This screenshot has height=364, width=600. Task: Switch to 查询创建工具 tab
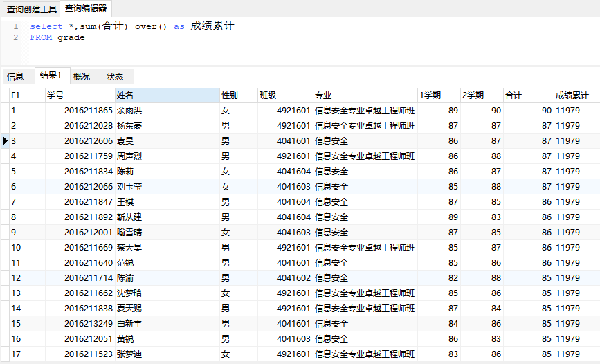(x=32, y=9)
